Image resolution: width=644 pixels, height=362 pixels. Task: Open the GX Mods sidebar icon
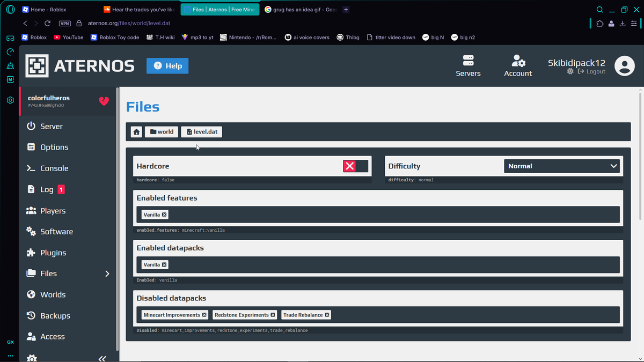click(x=10, y=79)
